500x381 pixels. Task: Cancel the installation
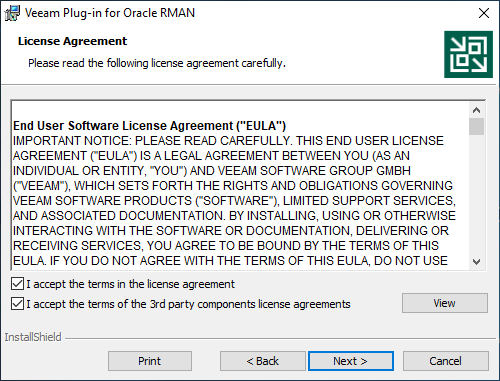pyautogui.click(x=446, y=361)
